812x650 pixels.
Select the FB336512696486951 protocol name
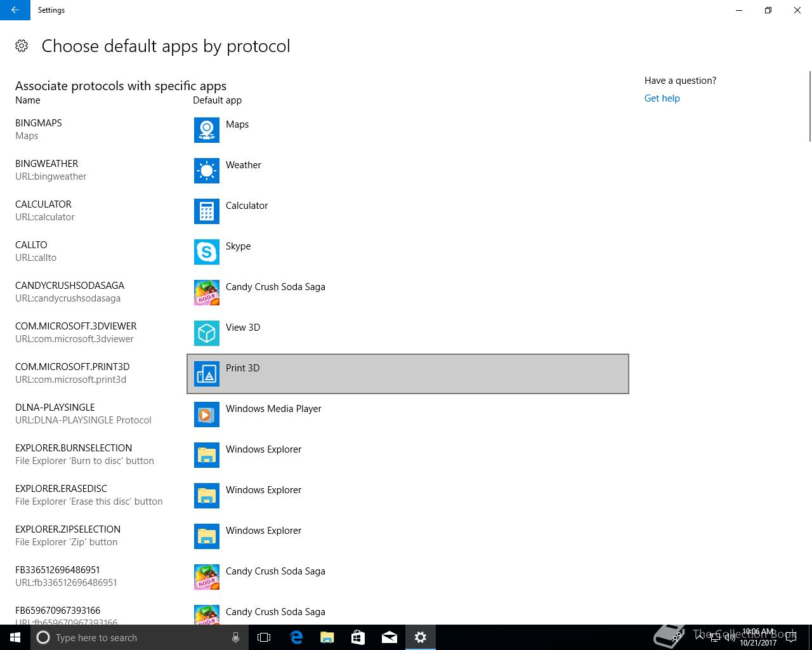coord(58,570)
